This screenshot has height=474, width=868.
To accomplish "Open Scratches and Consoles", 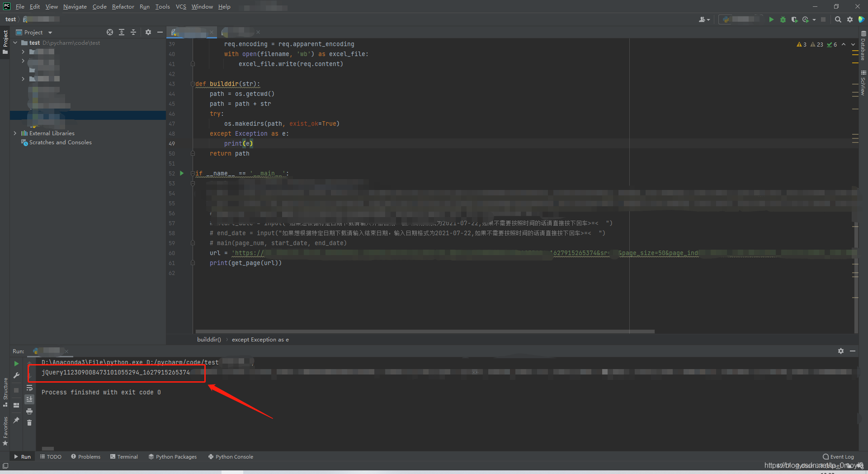I will [60, 142].
